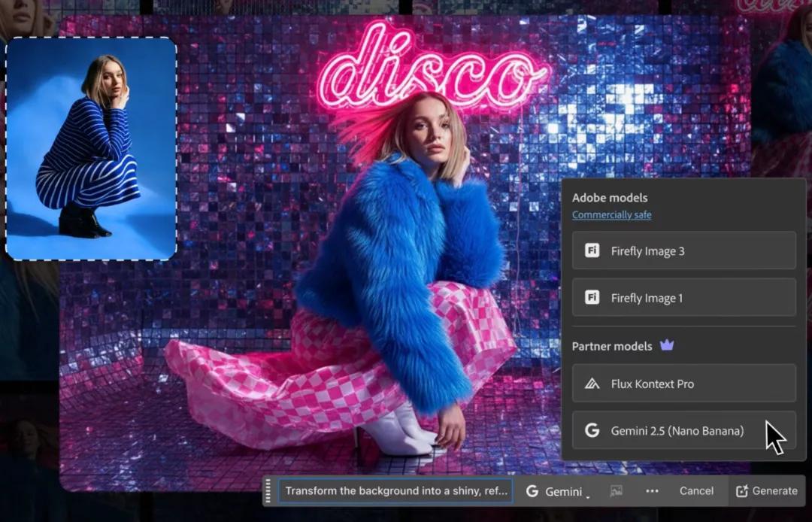Click the premium crown icon by Partner models
The image size is (812, 522).
pyautogui.click(x=666, y=345)
